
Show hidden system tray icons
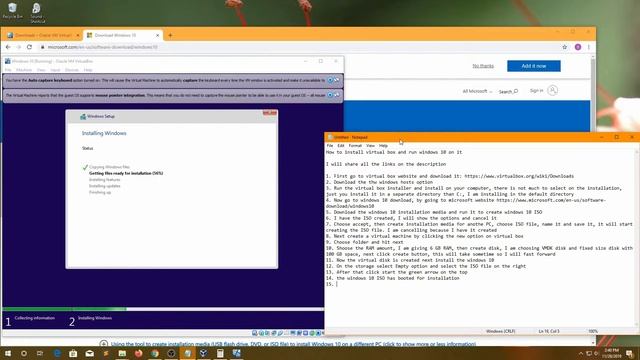[x=581, y=353]
